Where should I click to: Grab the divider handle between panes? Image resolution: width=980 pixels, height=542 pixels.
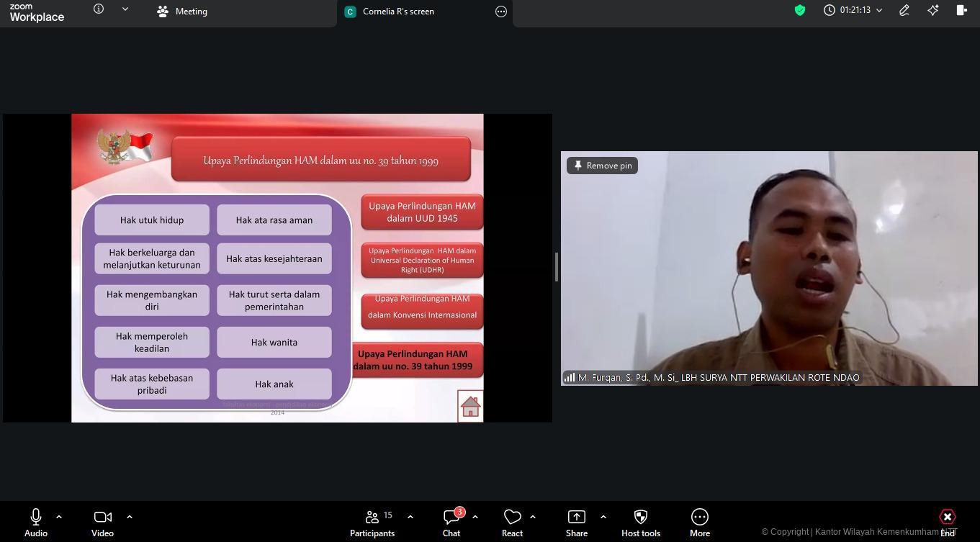[556, 267]
